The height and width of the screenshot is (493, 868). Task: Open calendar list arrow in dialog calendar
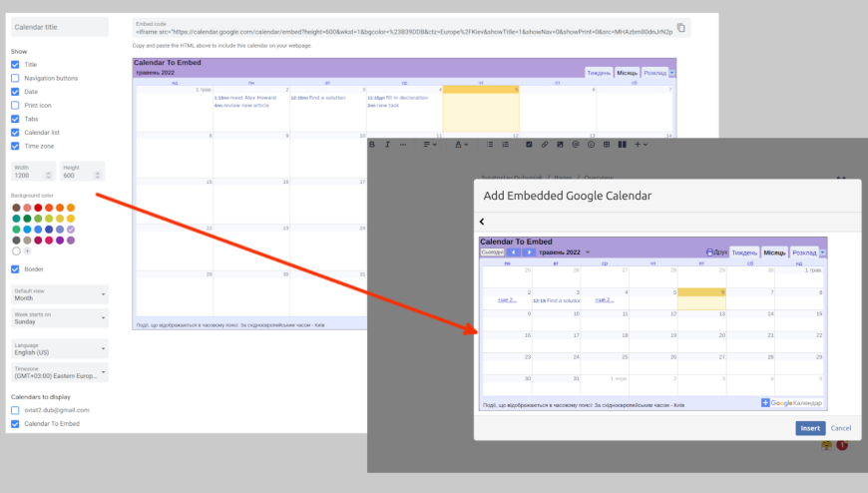(x=823, y=252)
